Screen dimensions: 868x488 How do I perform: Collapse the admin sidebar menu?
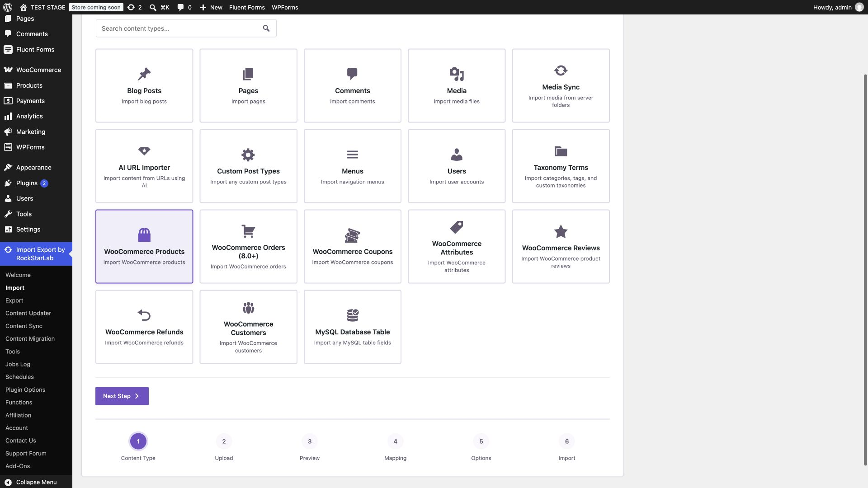click(36, 482)
